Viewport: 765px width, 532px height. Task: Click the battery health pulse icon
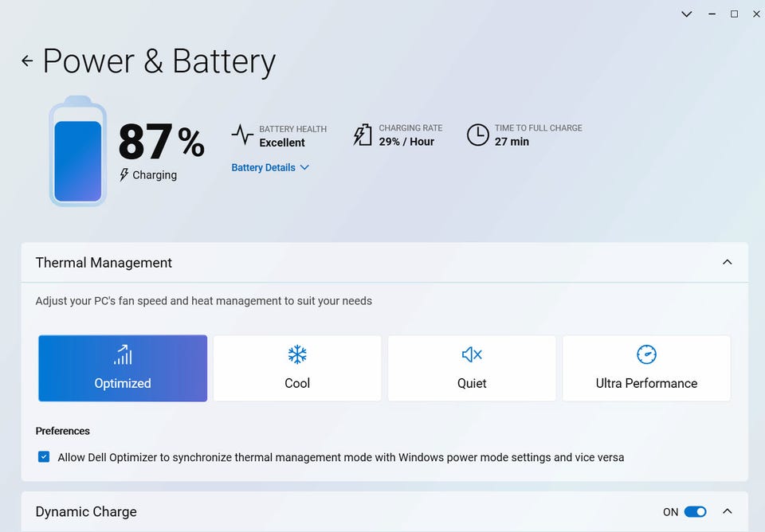pos(242,135)
